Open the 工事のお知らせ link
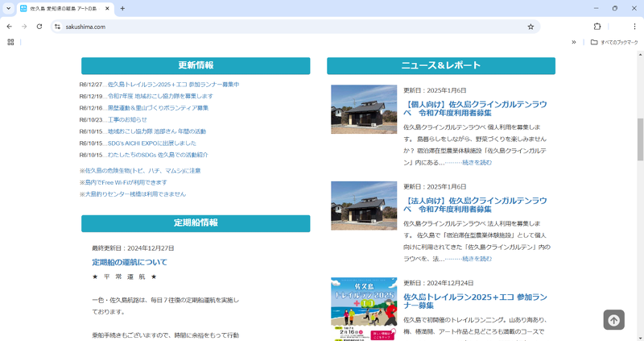 tap(127, 119)
